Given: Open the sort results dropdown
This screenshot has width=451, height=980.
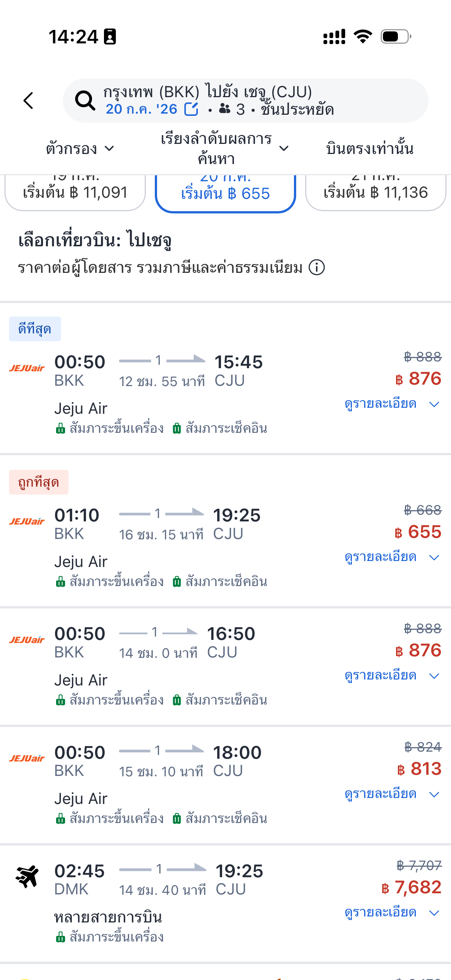Looking at the screenshot, I should 224,148.
